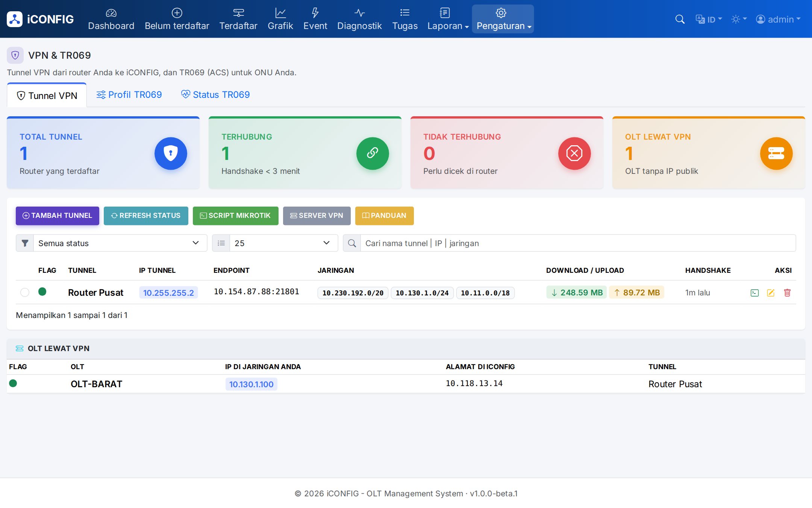Click the Server VPN button
This screenshot has height=508, width=812.
[x=317, y=216]
